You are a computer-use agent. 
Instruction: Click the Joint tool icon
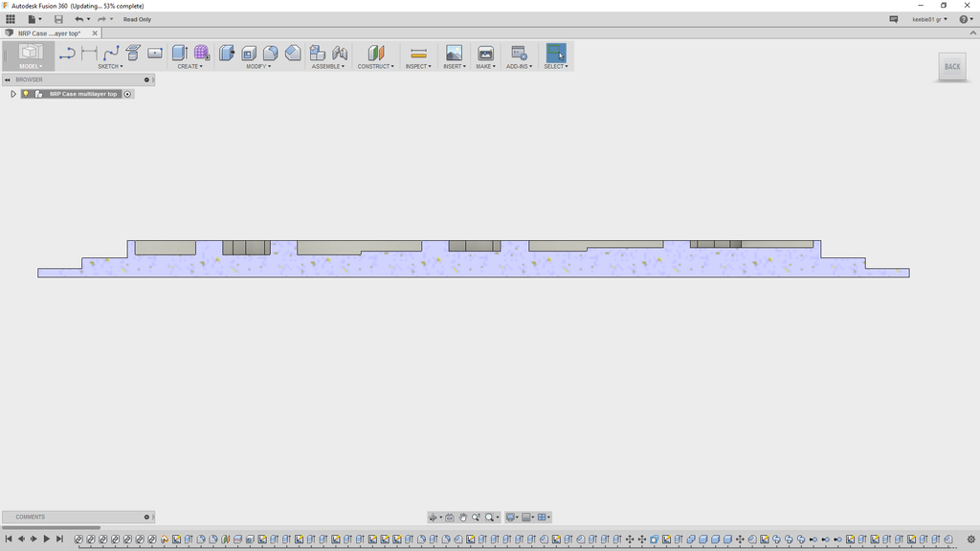pos(340,54)
